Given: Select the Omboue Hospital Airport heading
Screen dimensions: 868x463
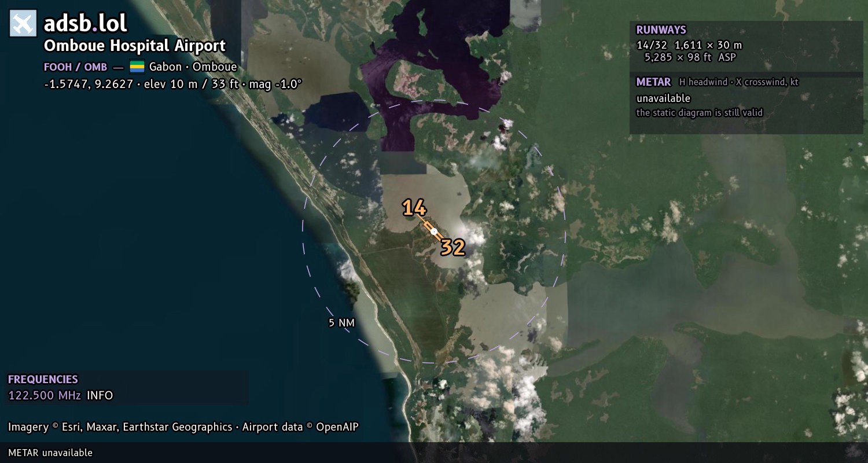Looking at the screenshot, I should pyautogui.click(x=135, y=46).
